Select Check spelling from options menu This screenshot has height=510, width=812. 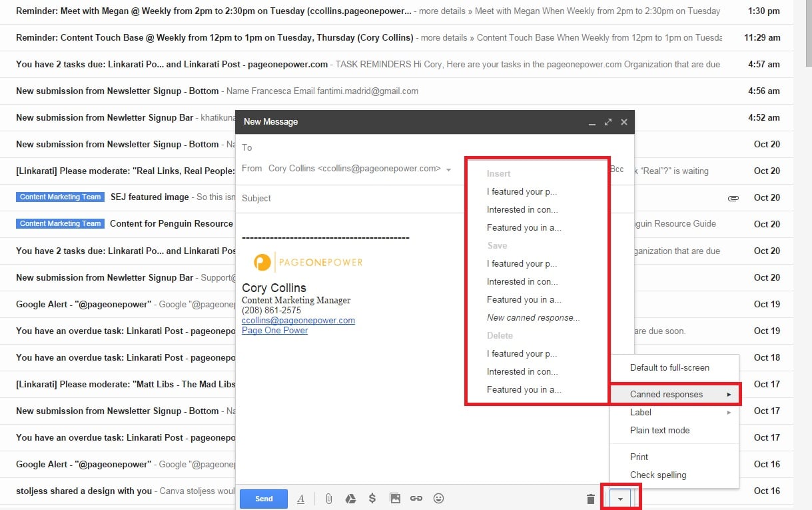[657, 475]
